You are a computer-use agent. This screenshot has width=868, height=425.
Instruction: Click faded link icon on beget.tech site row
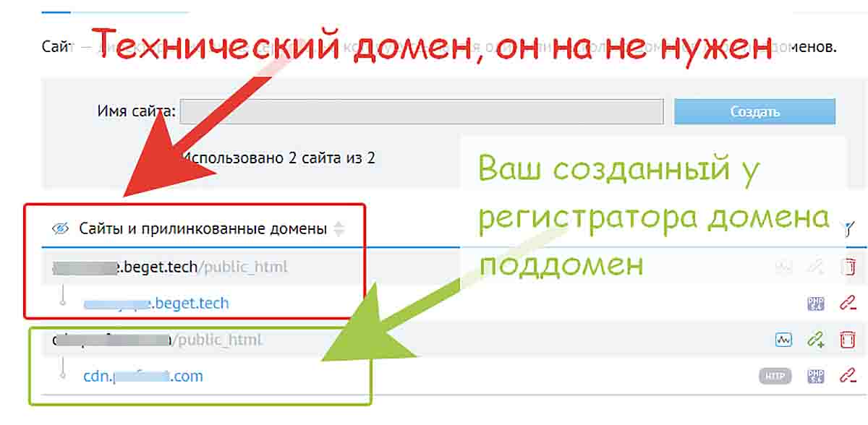tap(816, 267)
